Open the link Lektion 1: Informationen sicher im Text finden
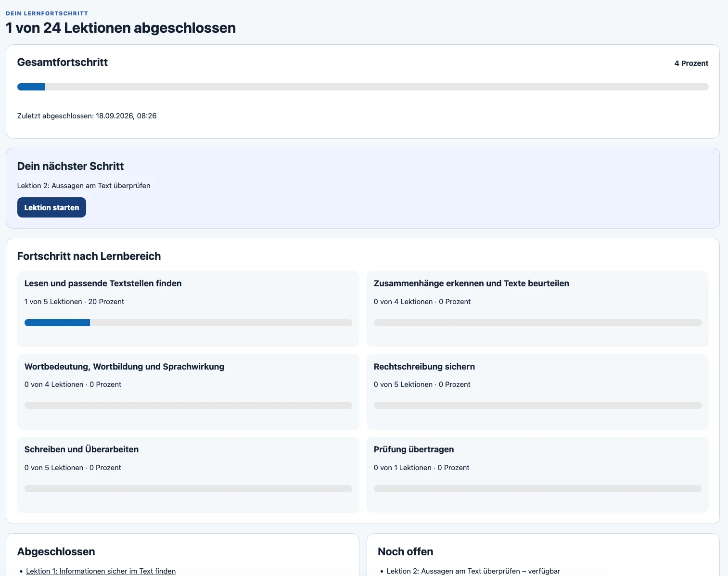Screen dimensions: 728x576 (x=101, y=571)
